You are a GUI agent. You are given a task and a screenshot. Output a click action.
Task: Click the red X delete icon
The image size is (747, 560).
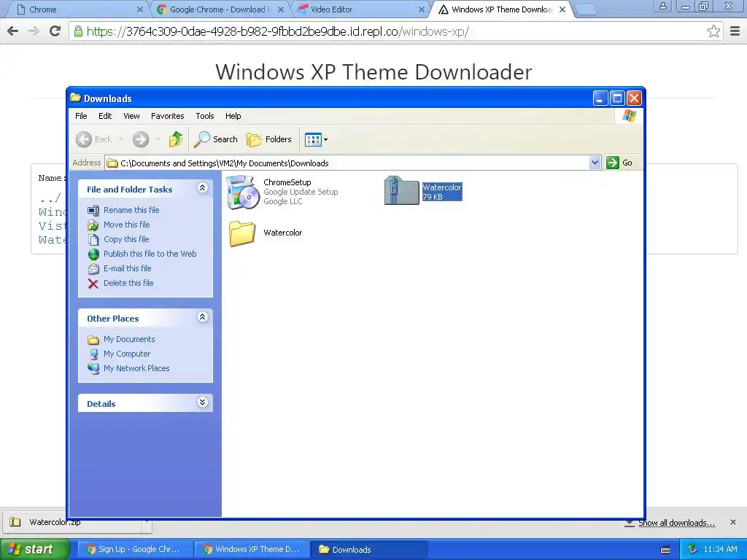pyautogui.click(x=93, y=284)
